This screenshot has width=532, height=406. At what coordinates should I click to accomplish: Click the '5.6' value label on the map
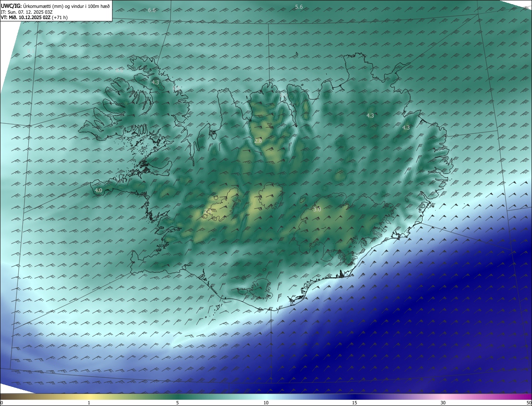click(x=299, y=7)
